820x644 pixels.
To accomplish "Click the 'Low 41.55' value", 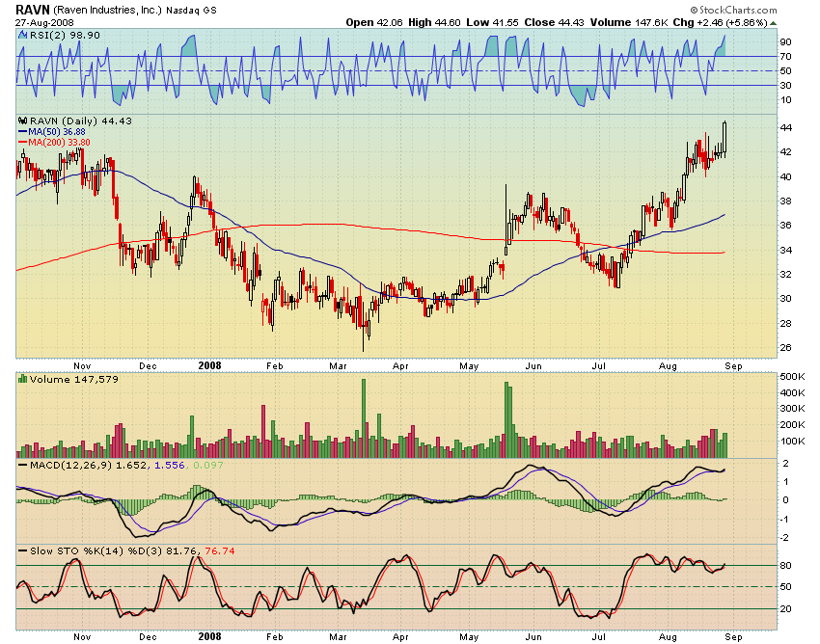I will click(493, 22).
